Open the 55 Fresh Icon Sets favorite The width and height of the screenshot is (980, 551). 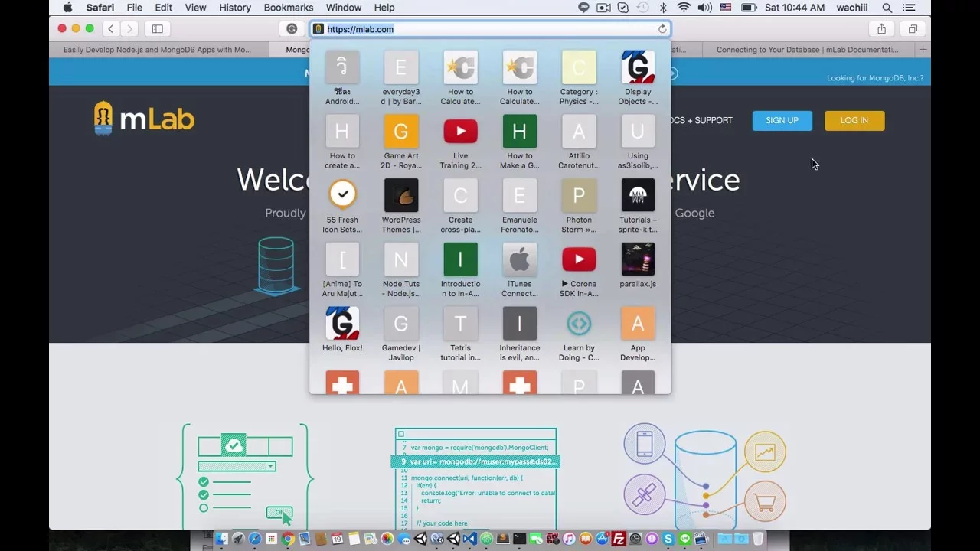point(342,196)
